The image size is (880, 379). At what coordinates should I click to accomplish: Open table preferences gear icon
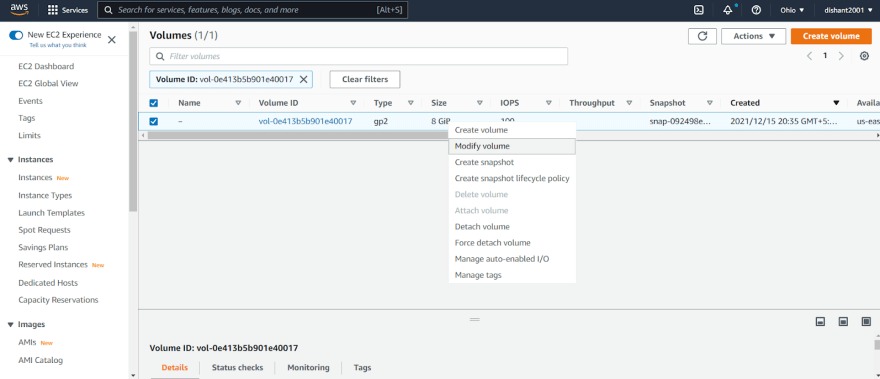[x=864, y=56]
